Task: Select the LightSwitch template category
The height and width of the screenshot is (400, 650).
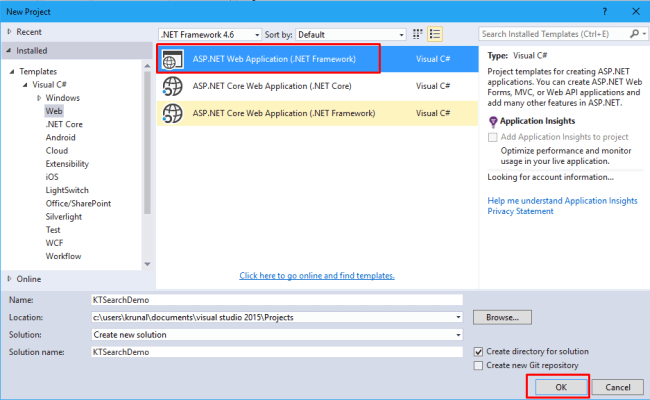Action: pyautogui.click(x=67, y=190)
